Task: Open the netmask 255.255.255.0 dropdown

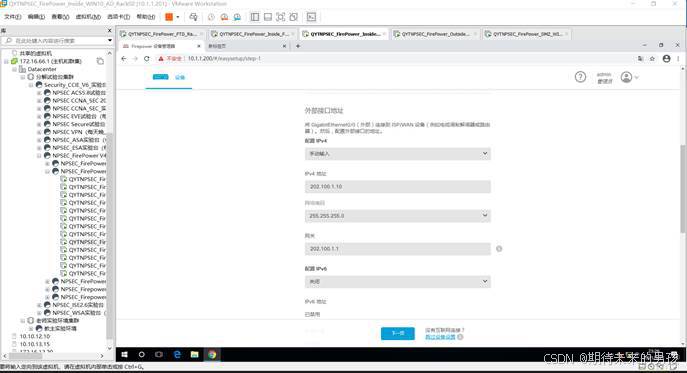Action: coord(397,216)
